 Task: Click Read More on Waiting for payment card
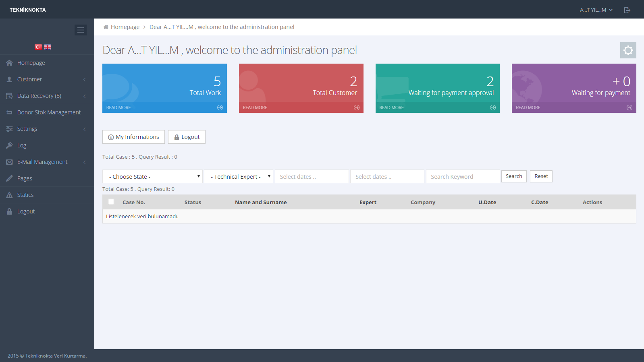click(528, 108)
